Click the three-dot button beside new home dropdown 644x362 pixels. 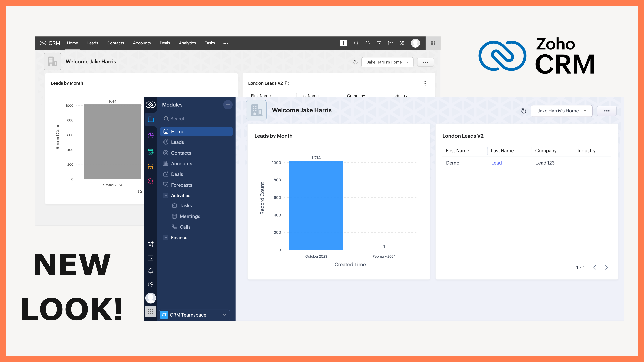[607, 111]
